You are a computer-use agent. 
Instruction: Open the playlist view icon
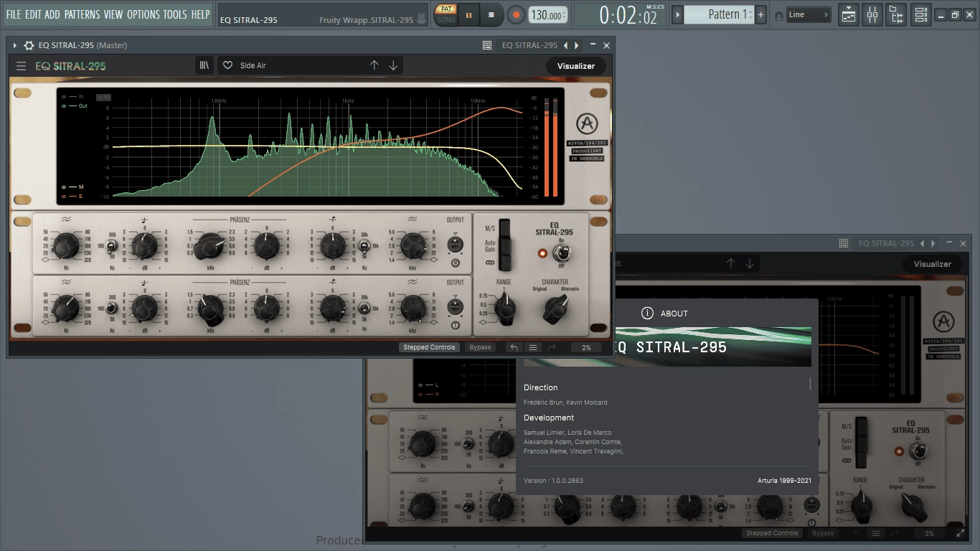coord(849,14)
